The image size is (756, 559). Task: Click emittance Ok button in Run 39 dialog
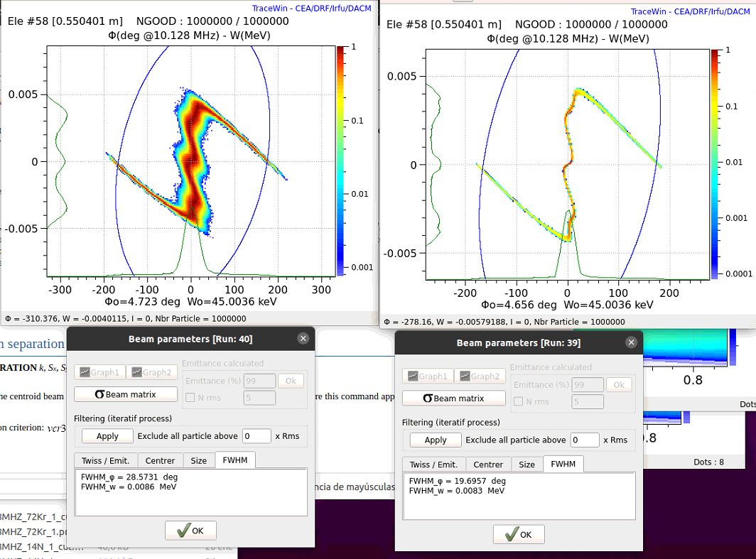[x=619, y=384]
